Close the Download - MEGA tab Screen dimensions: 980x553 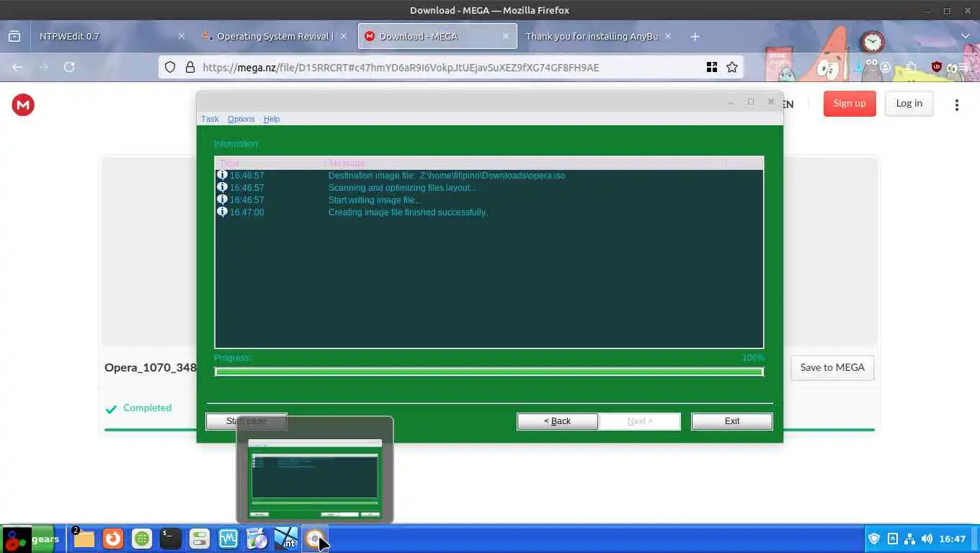pos(506,36)
